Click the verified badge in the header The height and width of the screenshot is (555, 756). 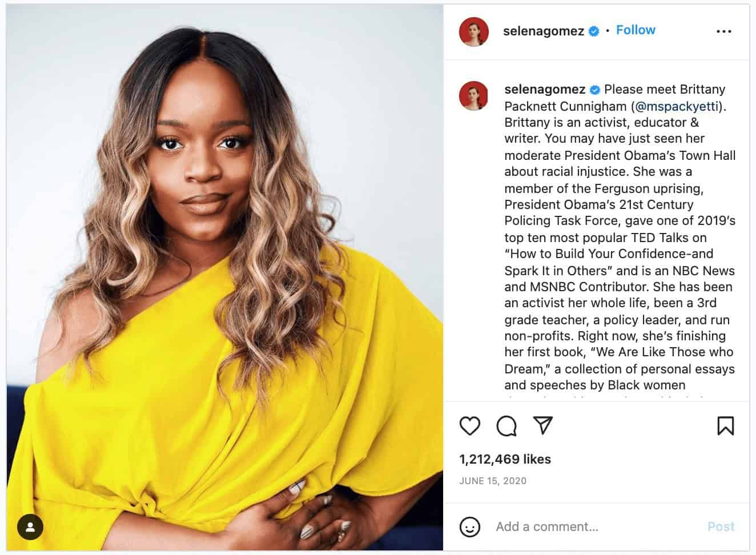coord(594,31)
